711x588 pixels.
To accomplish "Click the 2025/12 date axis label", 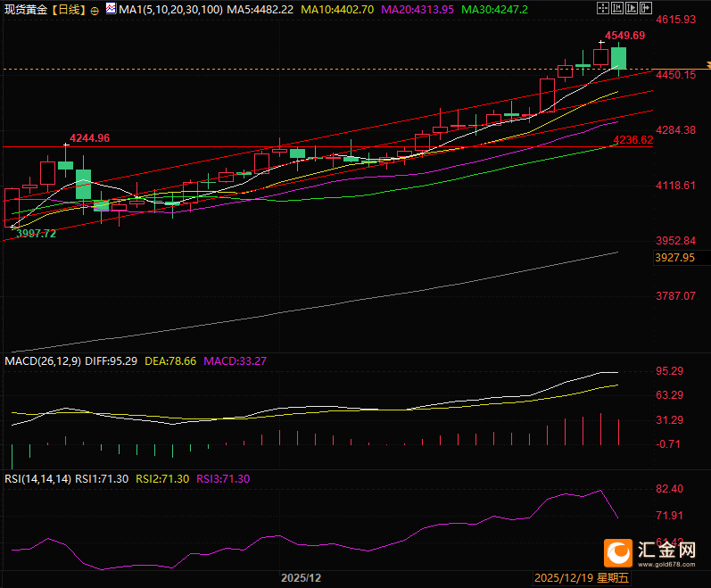I will pyautogui.click(x=302, y=578).
